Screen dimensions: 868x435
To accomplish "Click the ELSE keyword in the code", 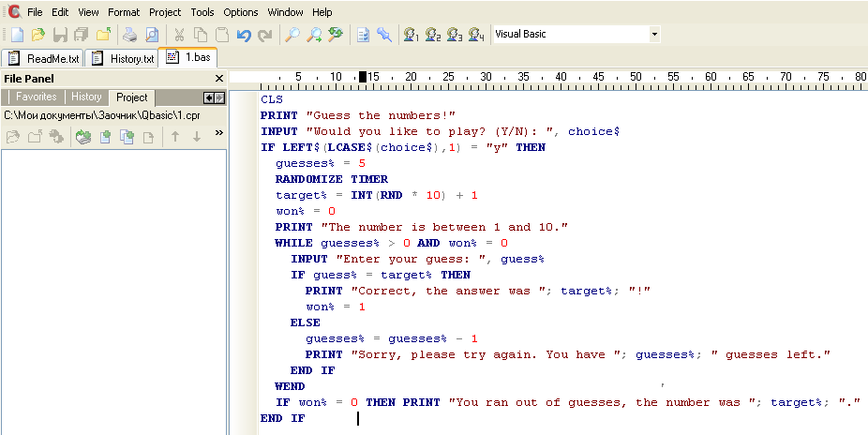I will 305,322.
